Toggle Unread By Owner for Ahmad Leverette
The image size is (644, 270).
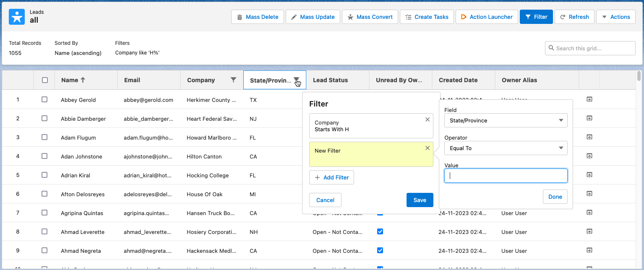tap(380, 231)
